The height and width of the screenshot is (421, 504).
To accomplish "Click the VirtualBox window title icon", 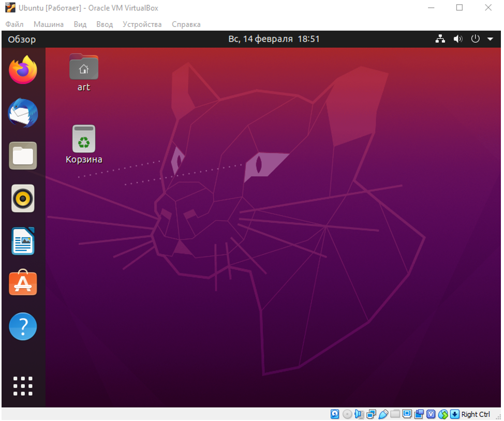I will pos(10,8).
